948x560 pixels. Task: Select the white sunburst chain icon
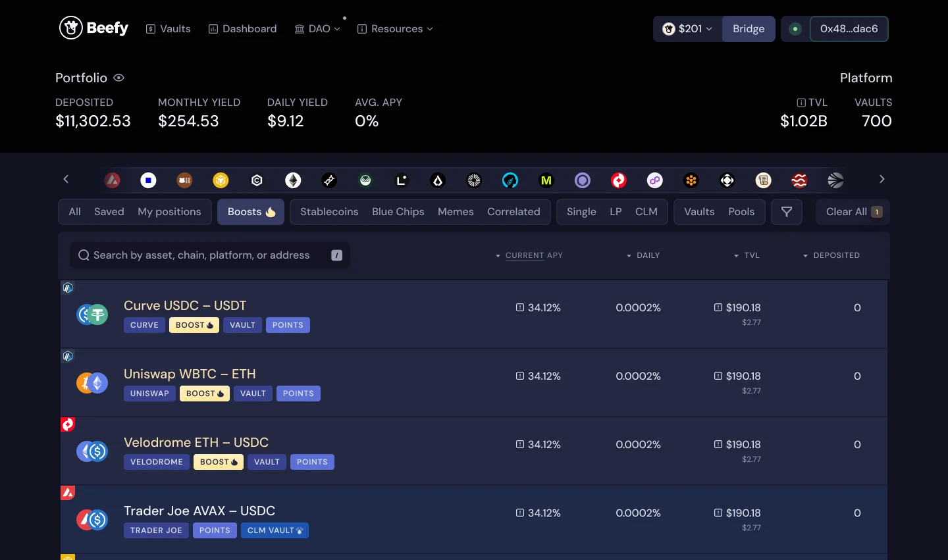[x=474, y=180]
